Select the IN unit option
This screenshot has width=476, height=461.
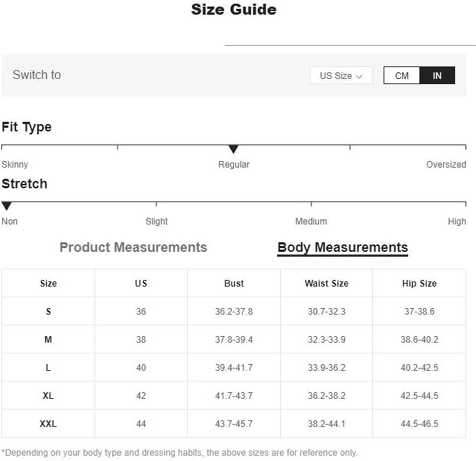tap(437, 76)
